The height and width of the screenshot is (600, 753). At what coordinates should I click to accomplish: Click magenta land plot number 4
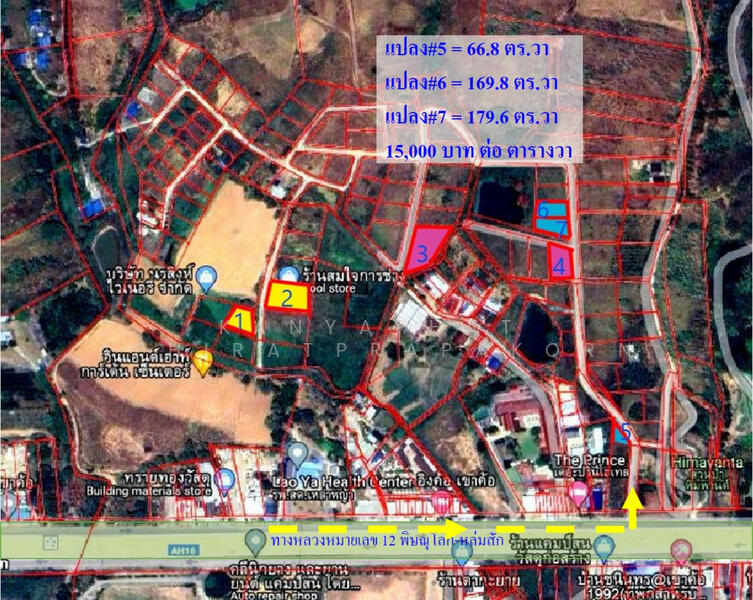560,262
